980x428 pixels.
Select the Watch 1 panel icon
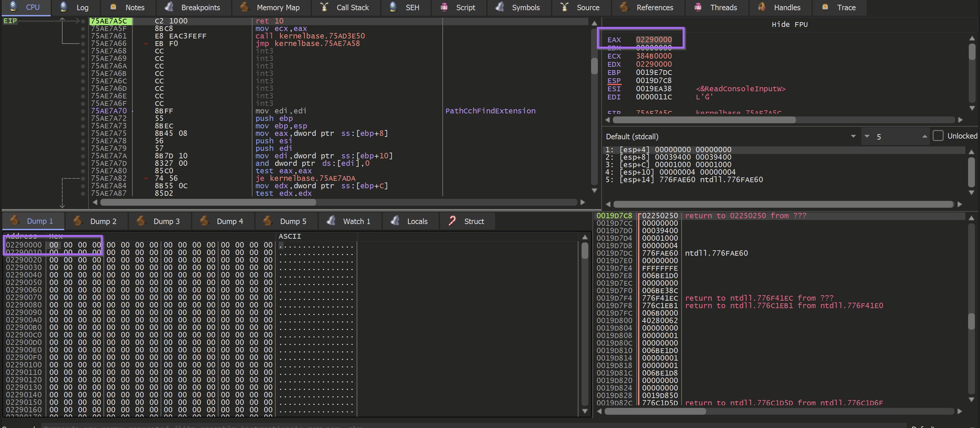click(331, 221)
